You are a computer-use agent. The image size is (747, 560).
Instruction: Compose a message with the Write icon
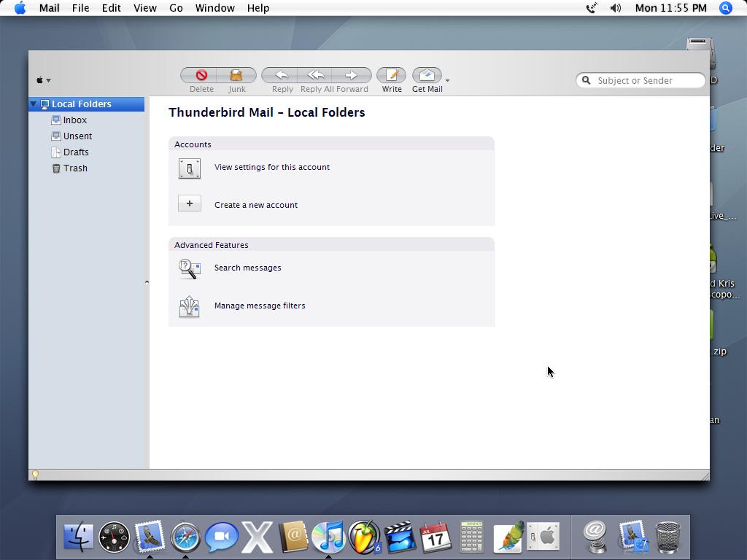392,75
